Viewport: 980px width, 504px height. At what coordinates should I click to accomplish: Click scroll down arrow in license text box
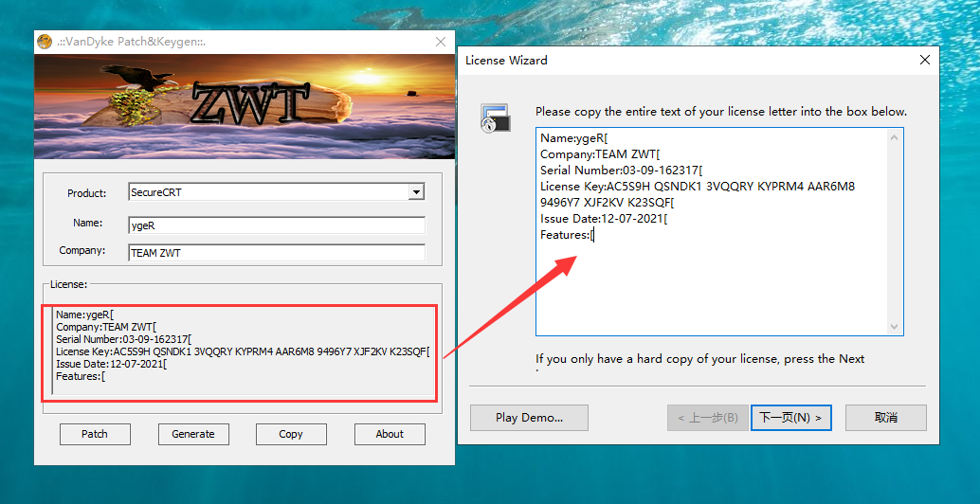894,327
